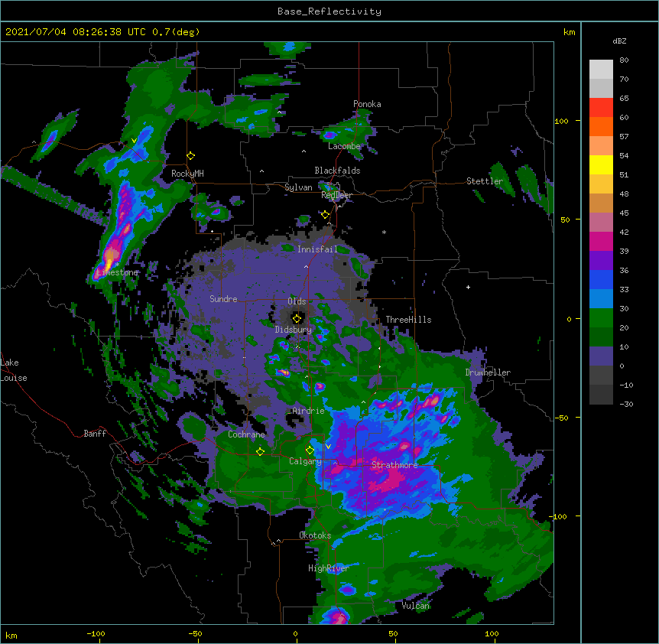Click the HighRiver city label
Screen dimensions: 659x644
click(x=329, y=568)
